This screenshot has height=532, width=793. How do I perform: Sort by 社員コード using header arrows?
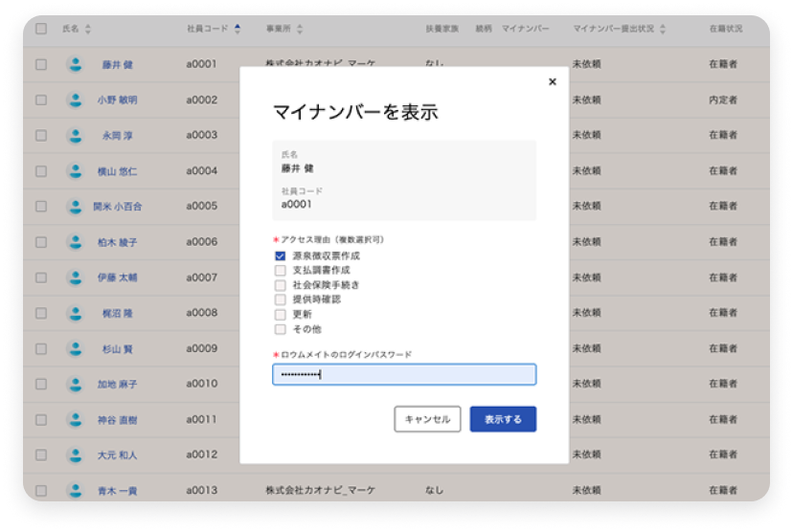tap(238, 30)
